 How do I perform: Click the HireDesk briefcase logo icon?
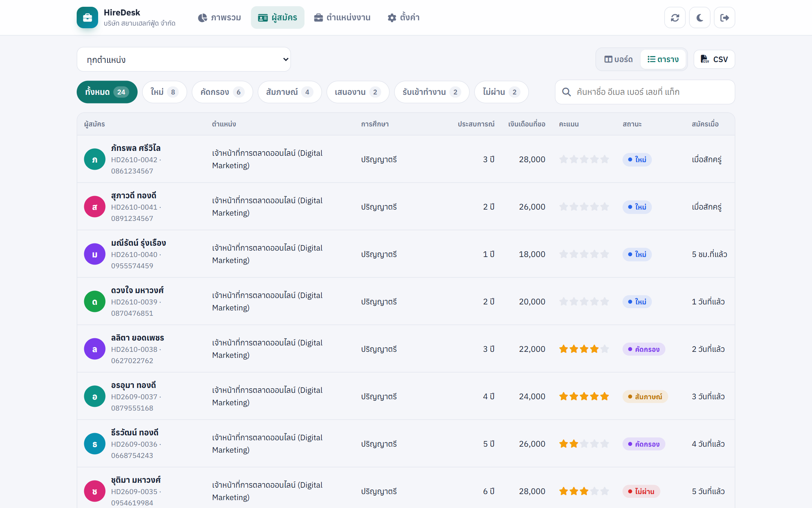click(x=87, y=18)
